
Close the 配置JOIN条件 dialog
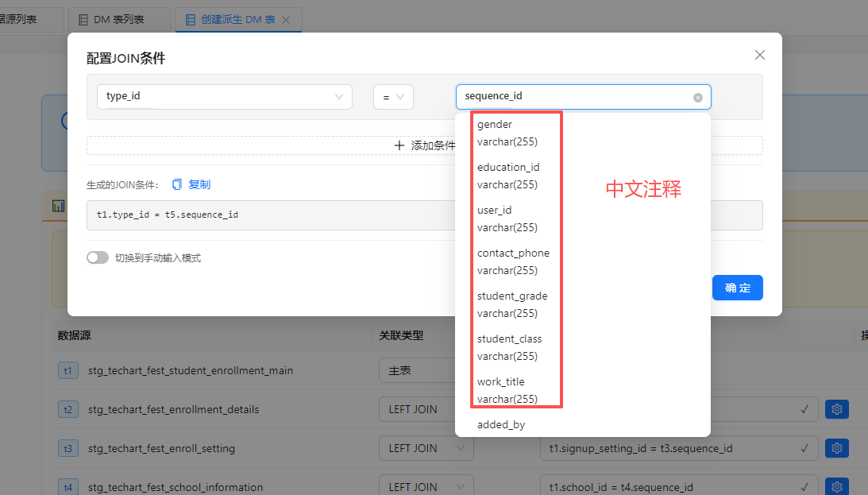click(759, 55)
